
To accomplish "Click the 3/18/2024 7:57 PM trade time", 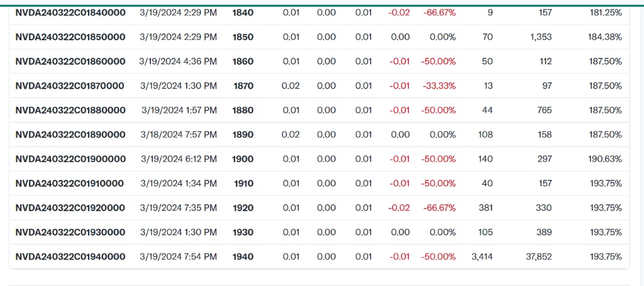I will point(178,135).
